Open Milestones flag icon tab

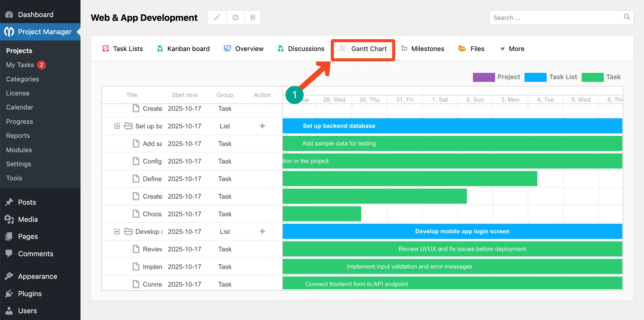tap(404, 48)
